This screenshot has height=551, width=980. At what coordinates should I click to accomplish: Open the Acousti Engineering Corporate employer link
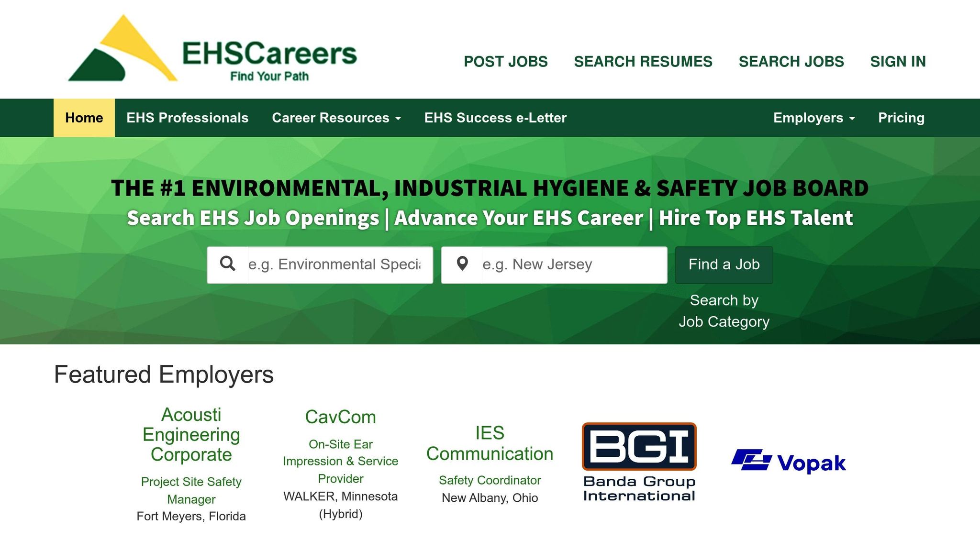(191, 434)
